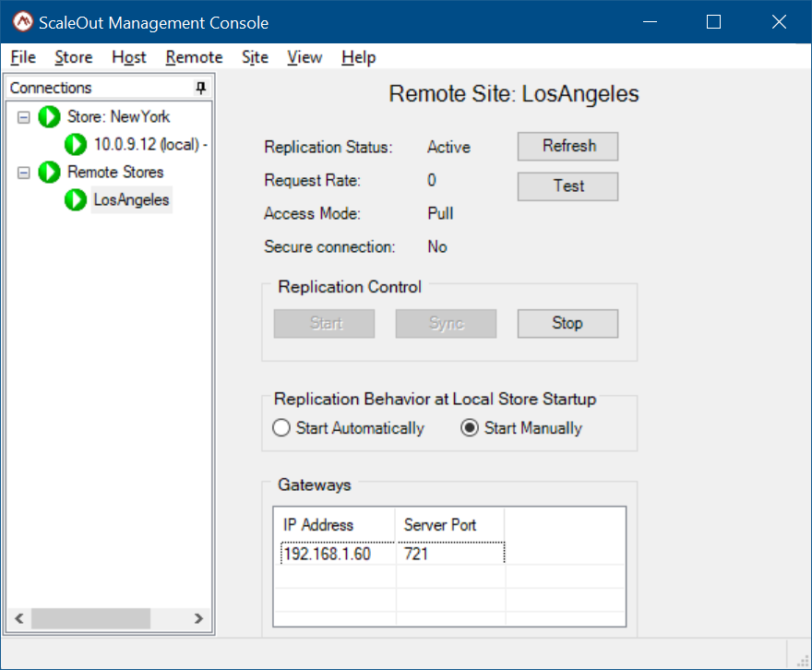Viewport: 812px width, 670px height.
Task: Click the resize grip in status bar corner
Action: [802, 661]
